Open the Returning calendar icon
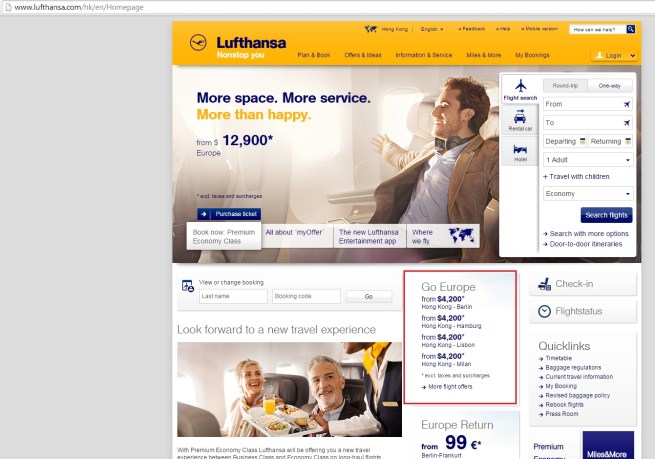The width and height of the screenshot is (655, 459). pyautogui.click(x=628, y=141)
